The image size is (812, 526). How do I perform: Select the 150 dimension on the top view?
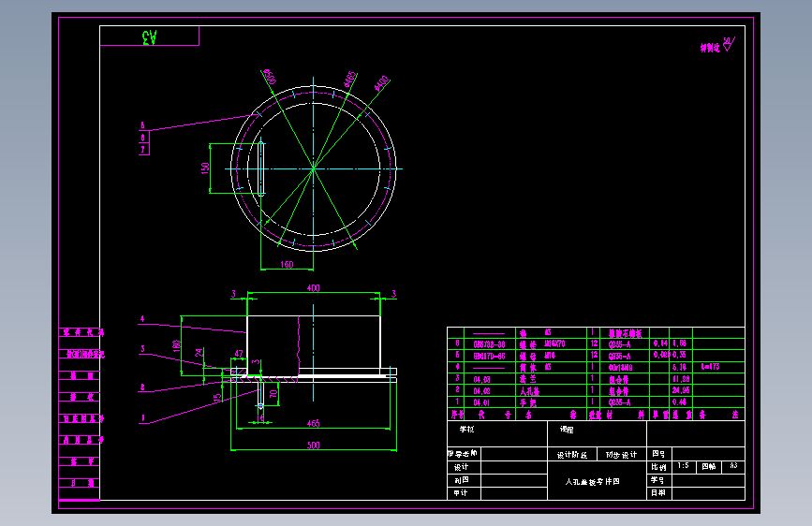[x=205, y=168]
